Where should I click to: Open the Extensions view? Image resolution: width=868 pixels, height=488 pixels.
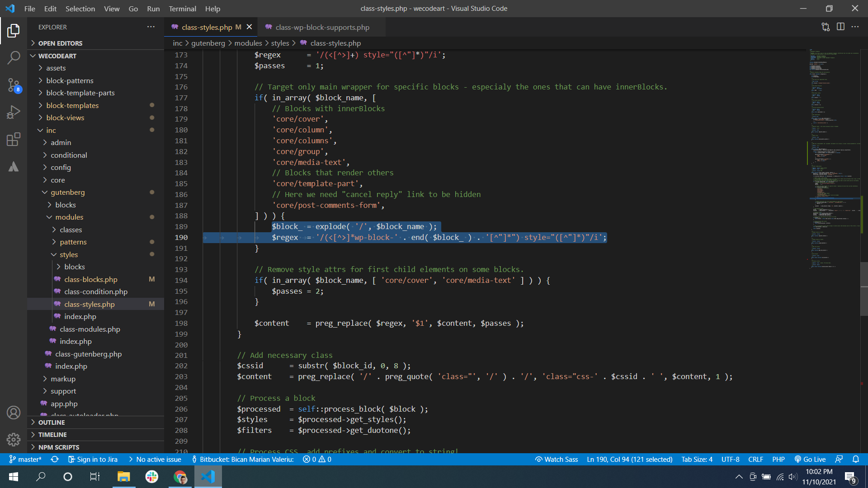point(14,139)
